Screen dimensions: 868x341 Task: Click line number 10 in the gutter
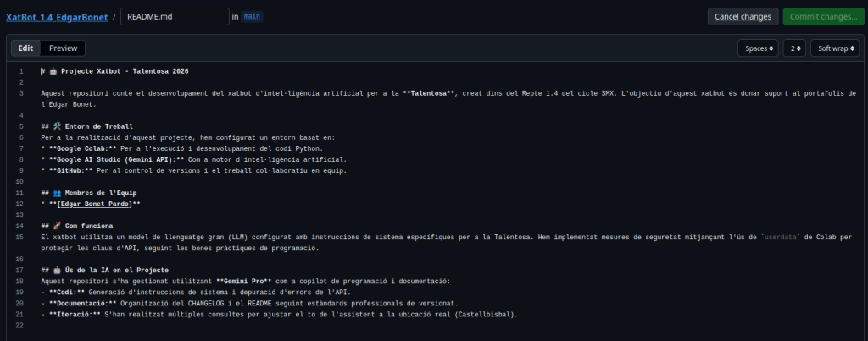pos(20,182)
